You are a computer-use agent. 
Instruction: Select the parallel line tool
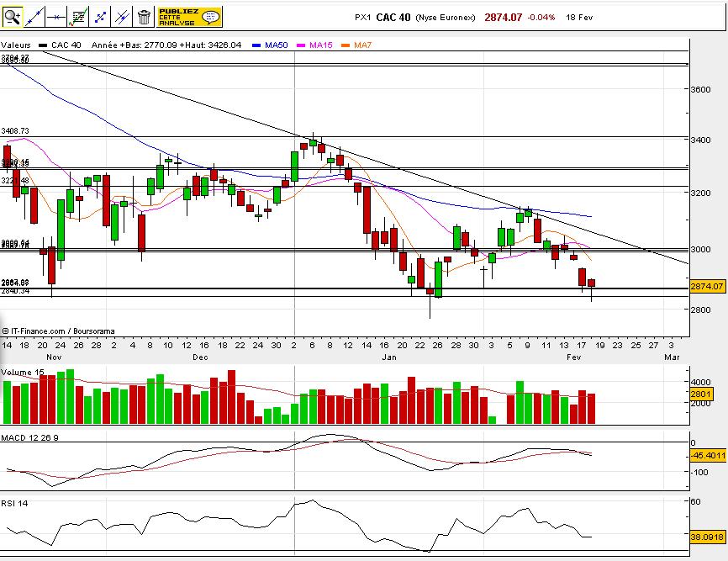tap(122, 17)
